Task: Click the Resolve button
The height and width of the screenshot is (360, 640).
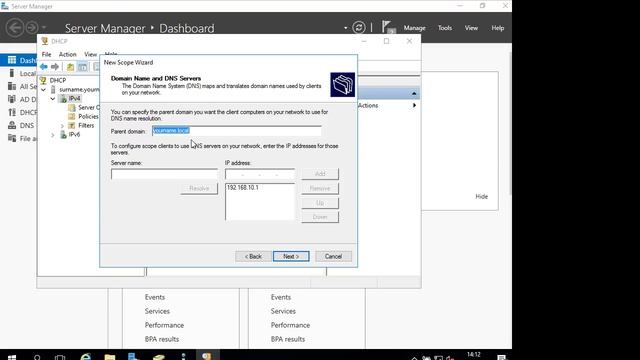Action: click(199, 188)
